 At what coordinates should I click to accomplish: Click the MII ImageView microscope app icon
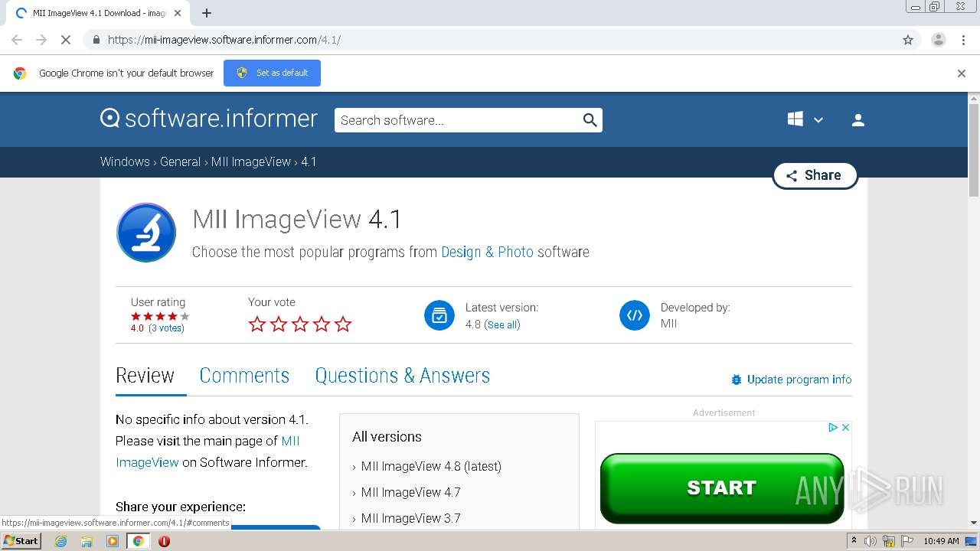click(x=146, y=233)
